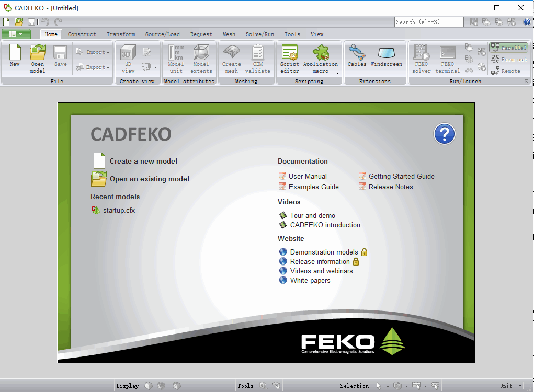Open the Cables extension
Image resolution: width=534 pixels, height=392 pixels.
[357, 57]
